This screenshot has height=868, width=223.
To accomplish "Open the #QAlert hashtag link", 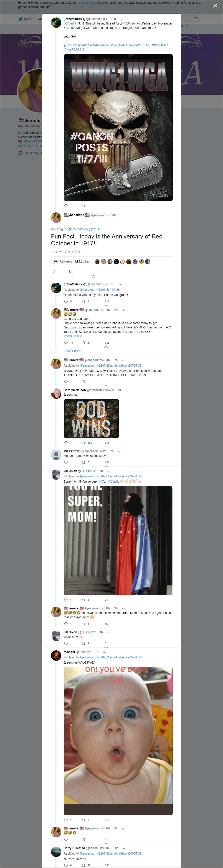I will point(69,24).
